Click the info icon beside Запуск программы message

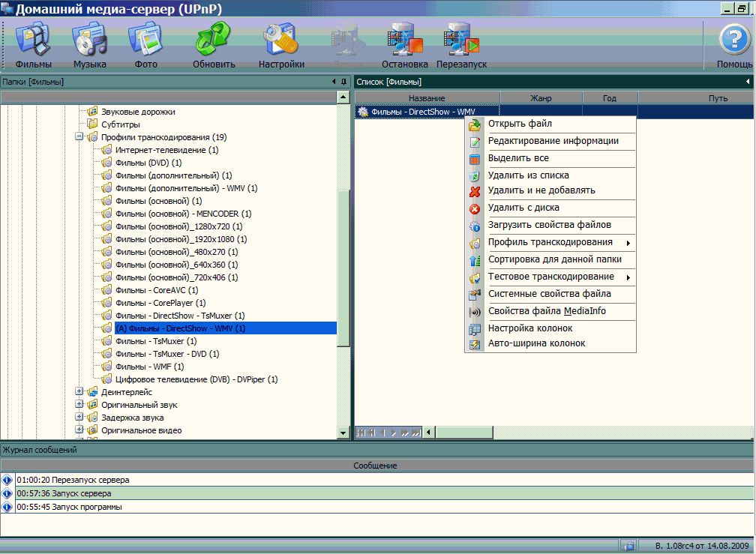point(7,507)
